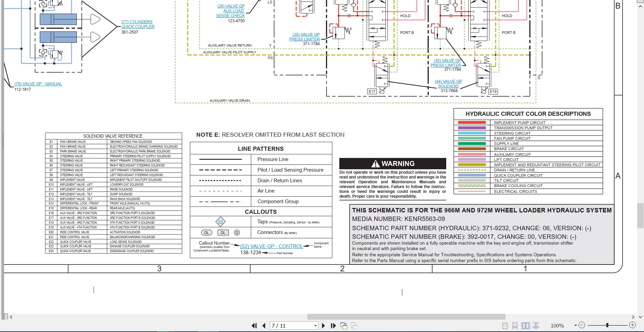Image resolution: width=644 pixels, height=332 pixels.
Task: Click purple Transmission Pump Output swatch
Action: [472, 128]
